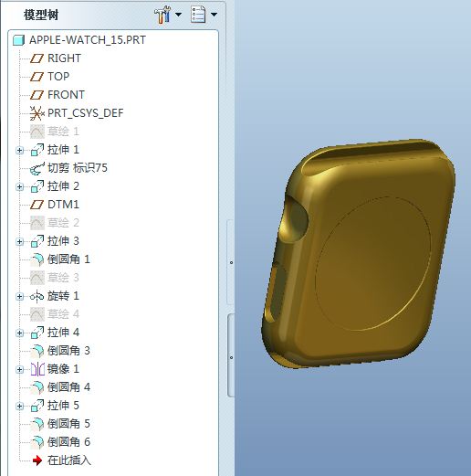This screenshot has width=471, height=476.
Task: Select the 拉伸 5 label
Action: coord(63,406)
